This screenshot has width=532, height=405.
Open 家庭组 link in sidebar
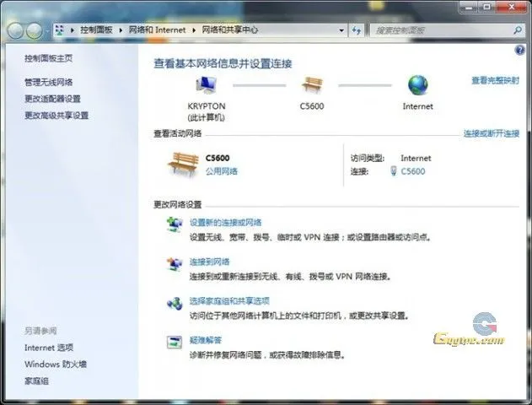coord(36,381)
